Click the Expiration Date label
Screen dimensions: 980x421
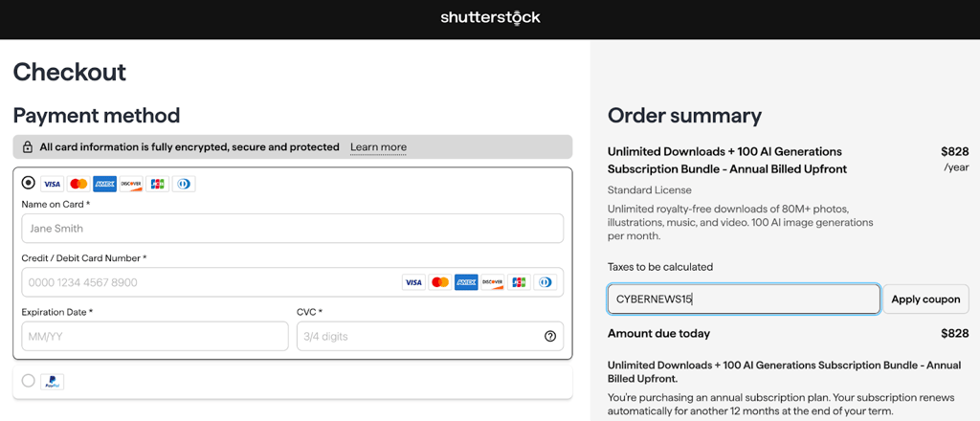(56, 312)
